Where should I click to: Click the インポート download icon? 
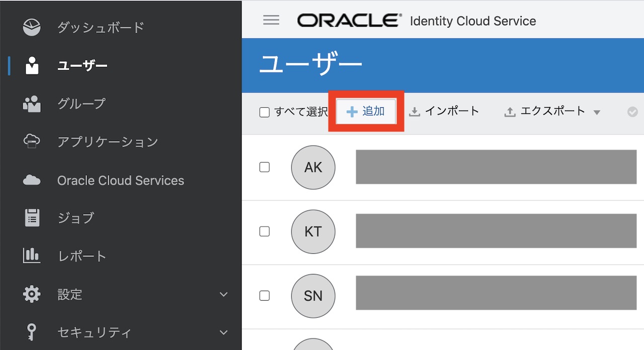415,111
